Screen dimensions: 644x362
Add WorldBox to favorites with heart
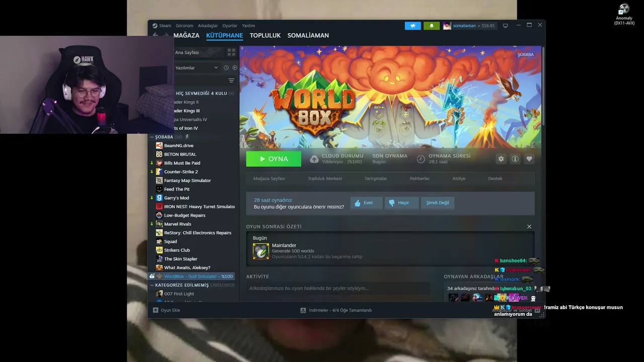[x=529, y=159]
